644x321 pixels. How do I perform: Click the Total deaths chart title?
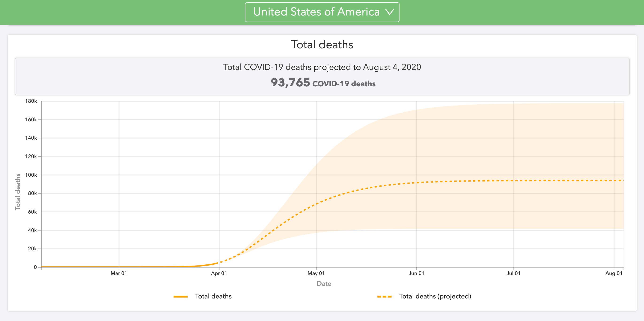(x=322, y=45)
